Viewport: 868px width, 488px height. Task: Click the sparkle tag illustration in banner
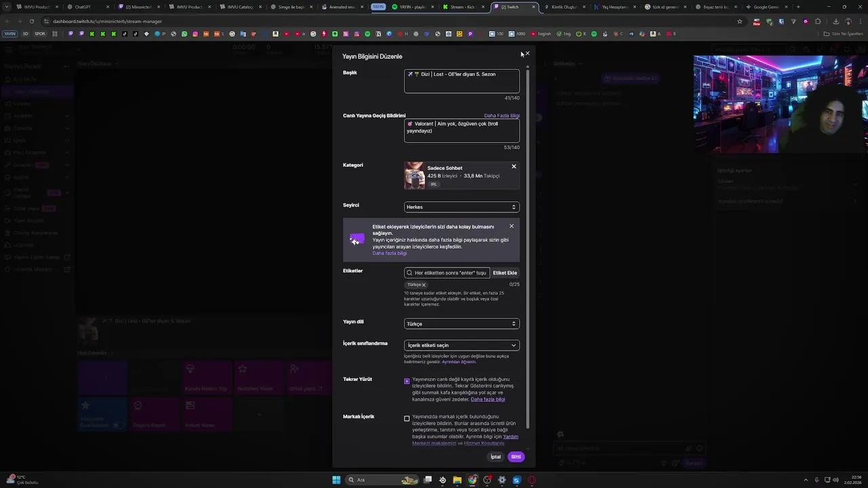[x=357, y=239]
